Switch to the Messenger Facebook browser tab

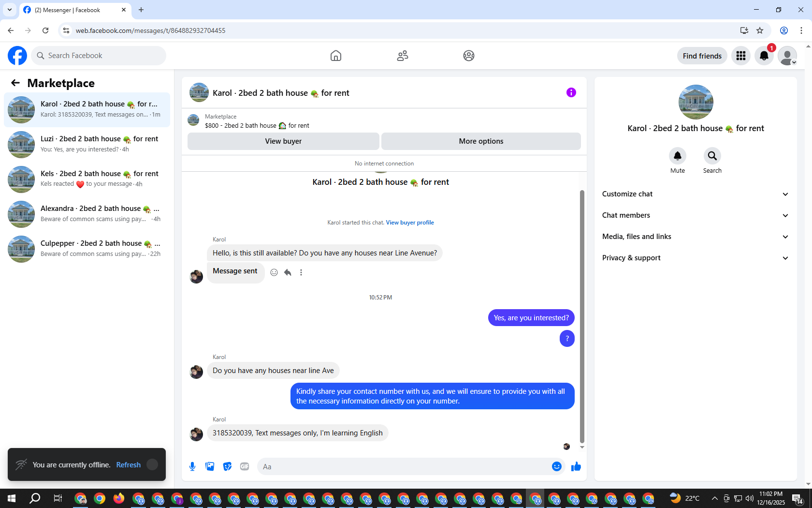click(x=75, y=10)
